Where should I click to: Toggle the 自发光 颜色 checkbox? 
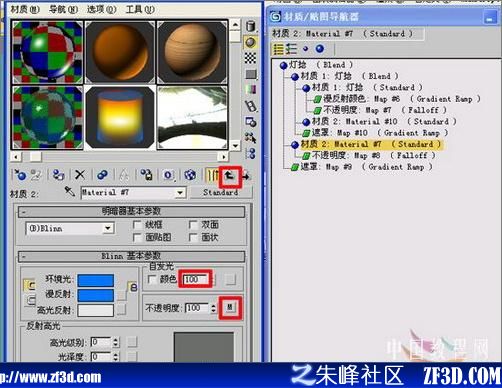point(151,279)
